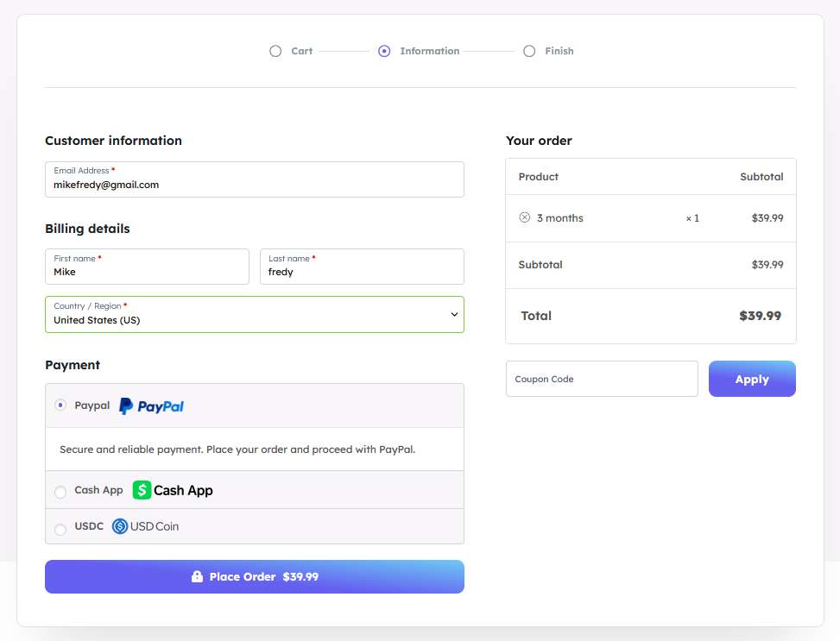Focus the Email Address input field
840x641 pixels.
click(x=254, y=185)
